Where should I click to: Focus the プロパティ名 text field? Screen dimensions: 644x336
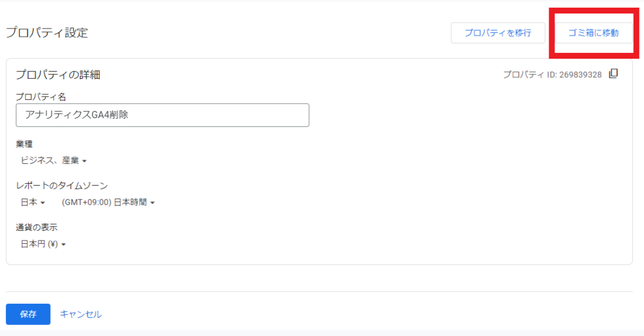(x=162, y=115)
